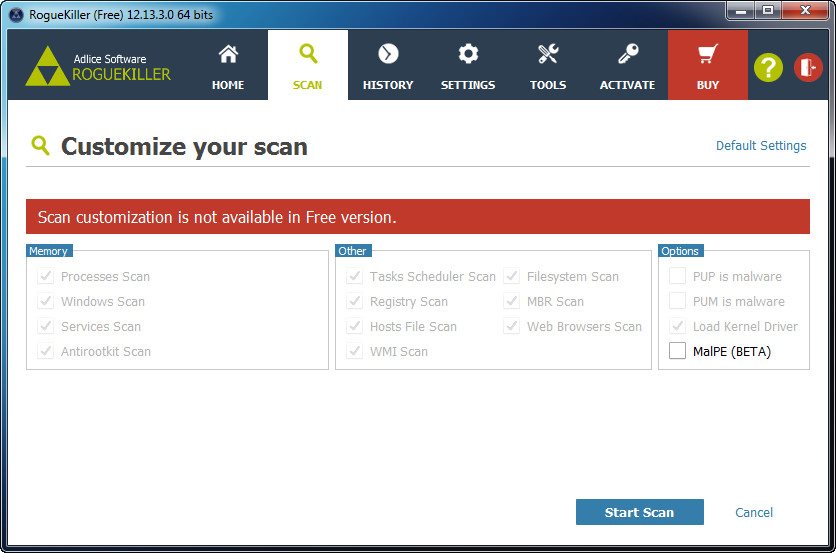836x553 pixels.
Task: Open the Home tab
Action: (228, 65)
